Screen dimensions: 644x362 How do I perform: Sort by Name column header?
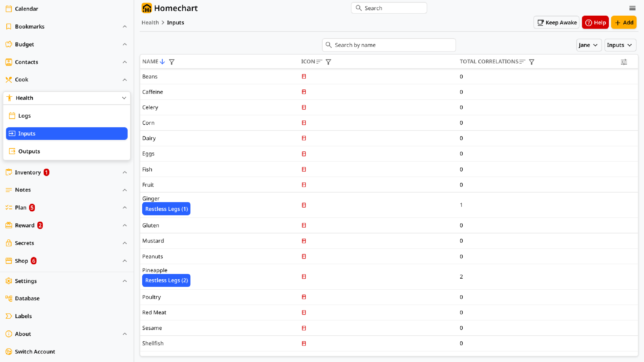[154, 62]
